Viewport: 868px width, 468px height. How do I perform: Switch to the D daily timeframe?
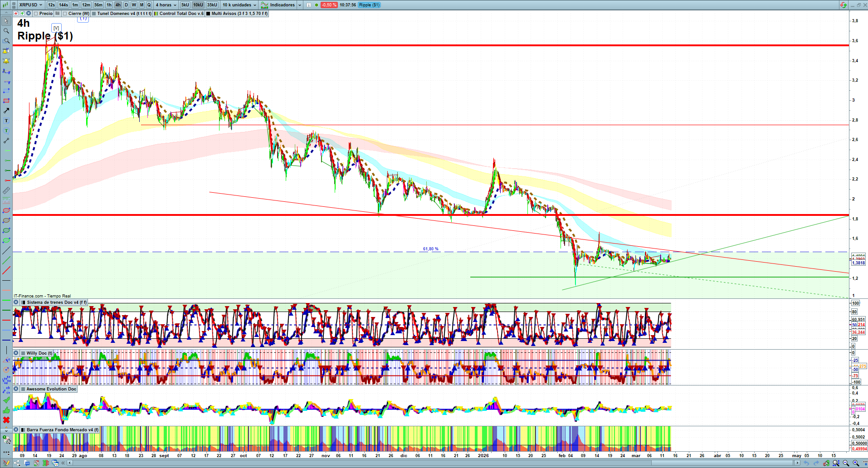pos(127,5)
